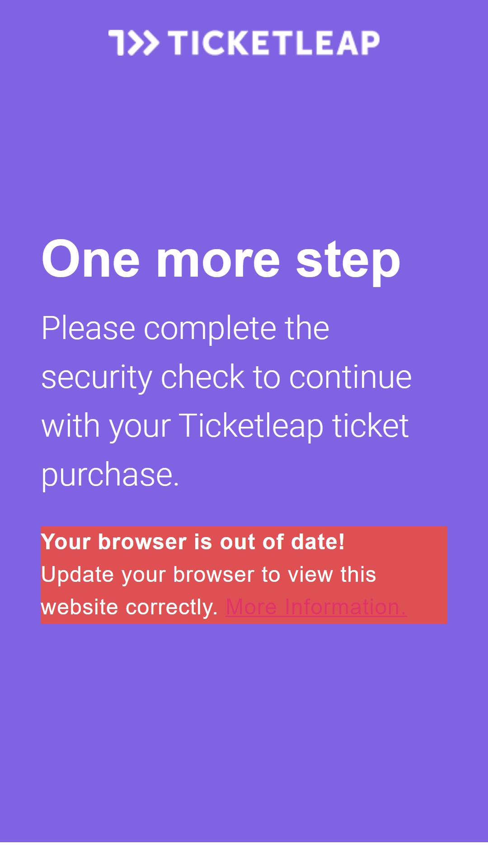The image size is (488, 868).
Task: Click the word 'One' in the heading
Action: click(90, 259)
